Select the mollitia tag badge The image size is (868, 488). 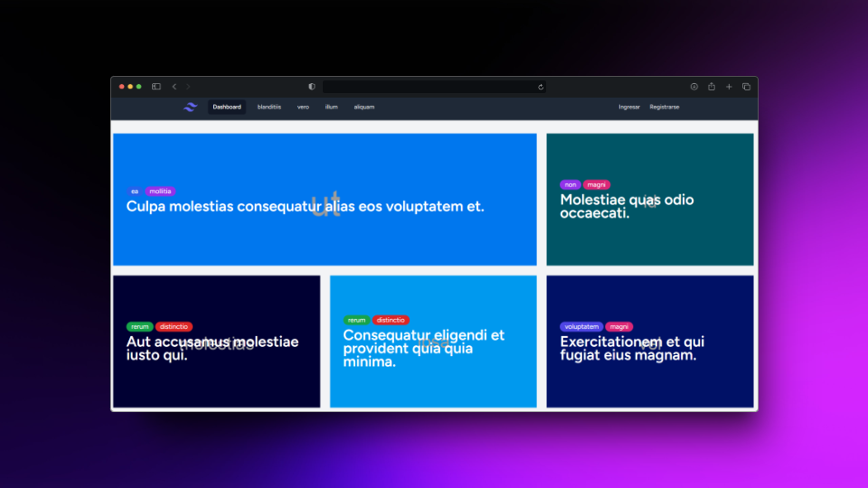[x=161, y=192]
